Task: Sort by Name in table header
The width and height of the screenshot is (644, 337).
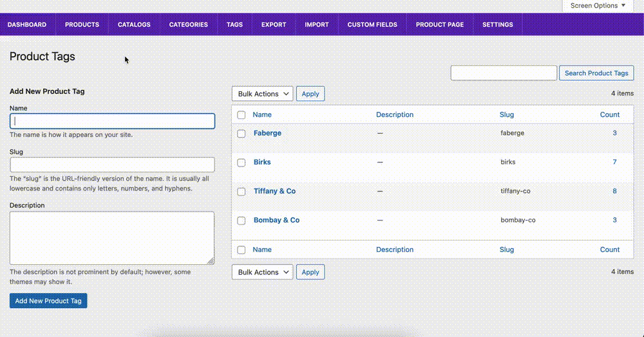Action: point(262,114)
